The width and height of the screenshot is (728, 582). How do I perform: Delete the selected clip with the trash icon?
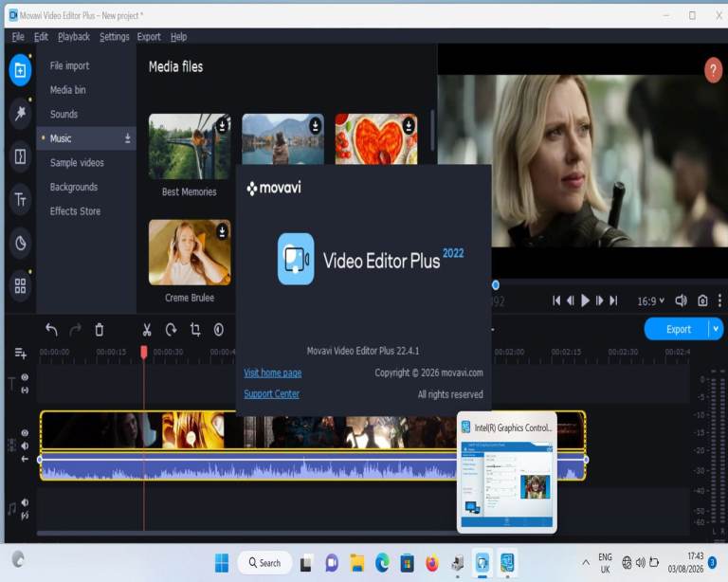tap(100, 330)
